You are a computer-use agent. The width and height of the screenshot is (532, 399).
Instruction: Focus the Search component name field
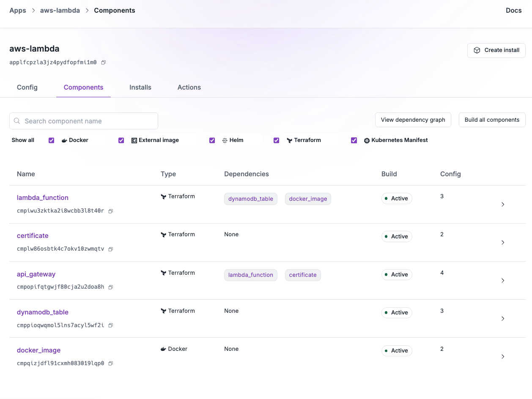(x=84, y=121)
